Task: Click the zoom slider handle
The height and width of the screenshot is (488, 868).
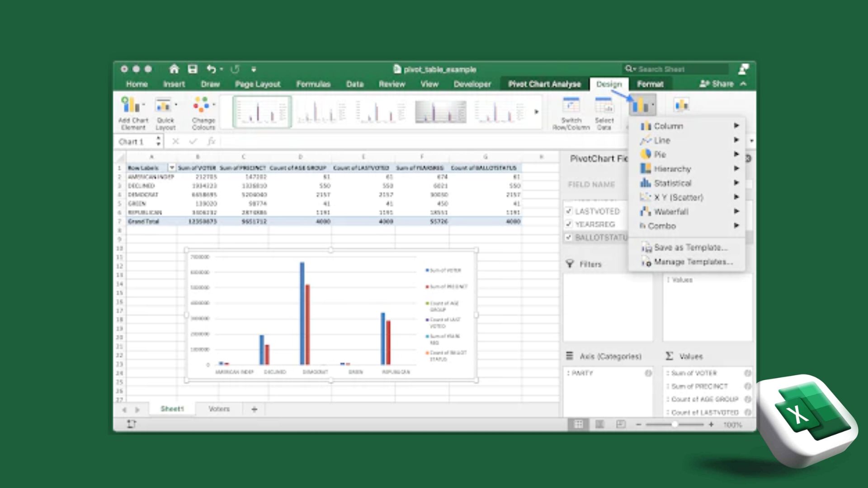Action: (x=675, y=425)
